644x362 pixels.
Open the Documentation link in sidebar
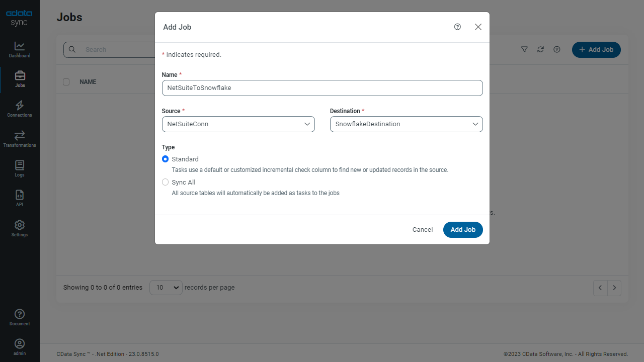pos(20,317)
